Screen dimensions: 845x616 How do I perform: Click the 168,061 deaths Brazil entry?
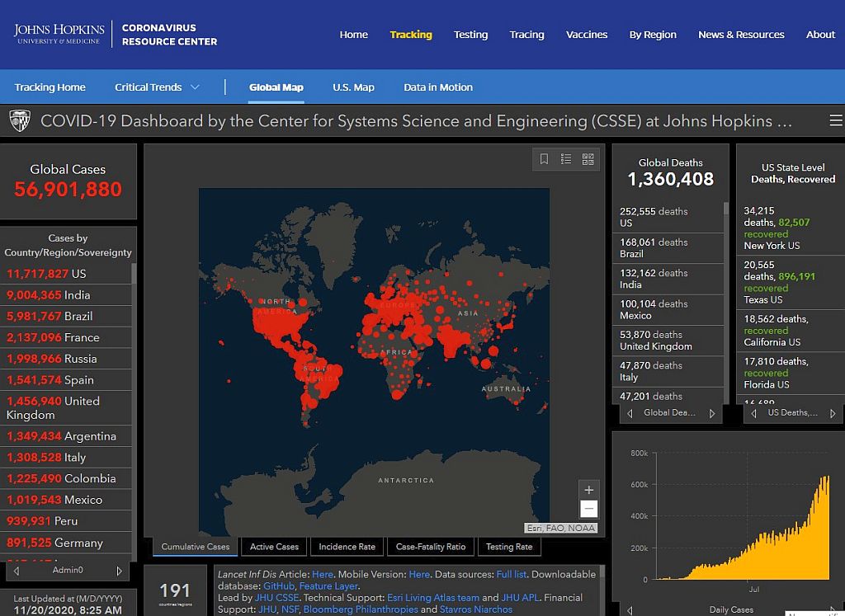pyautogui.click(x=668, y=248)
